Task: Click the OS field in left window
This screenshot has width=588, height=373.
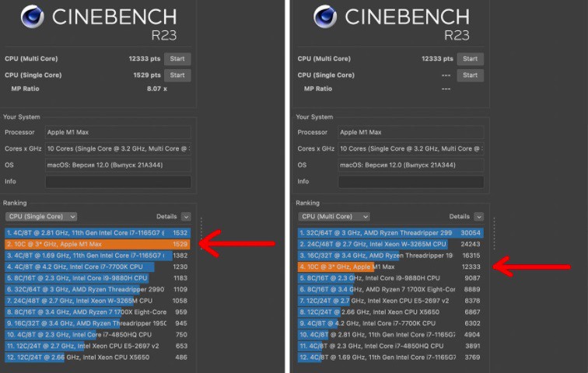Action: click(x=117, y=166)
